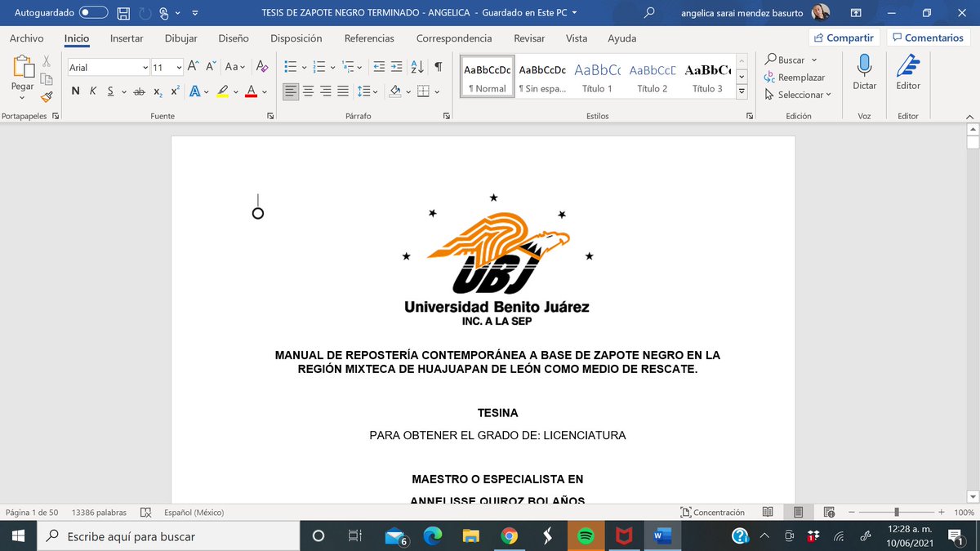
Task: Click the Format Painter brush icon
Action: click(x=47, y=96)
